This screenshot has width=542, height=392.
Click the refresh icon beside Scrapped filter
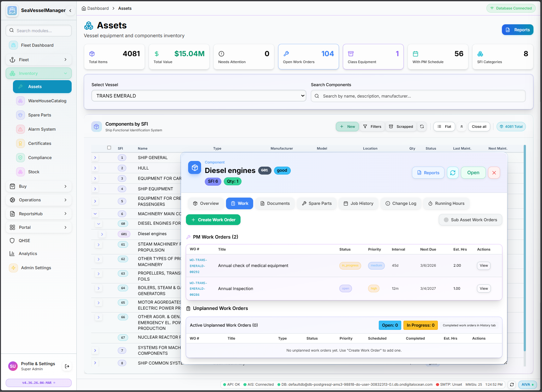422,126
